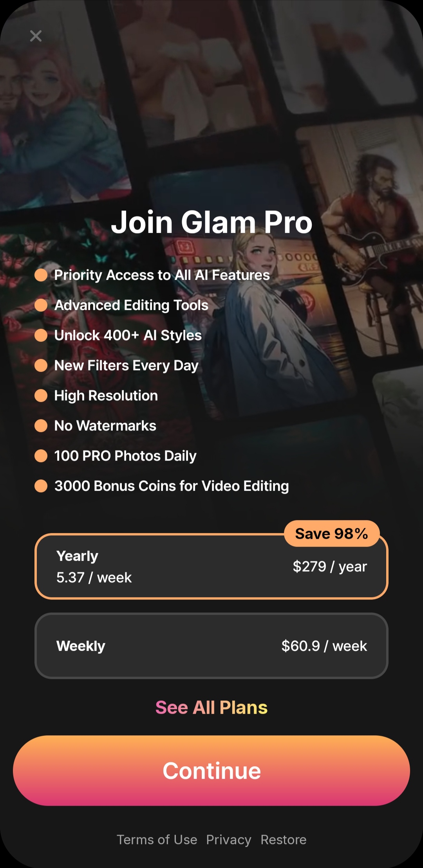Select the Yearly plan option
The height and width of the screenshot is (868, 423).
click(211, 566)
